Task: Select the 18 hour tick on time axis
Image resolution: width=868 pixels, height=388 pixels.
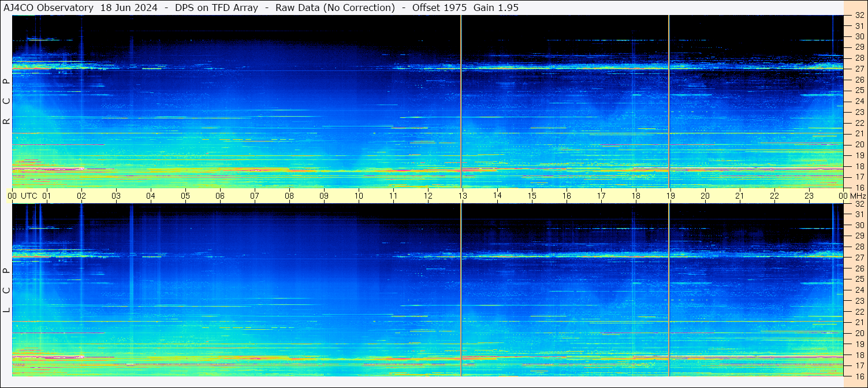Action: [636, 196]
